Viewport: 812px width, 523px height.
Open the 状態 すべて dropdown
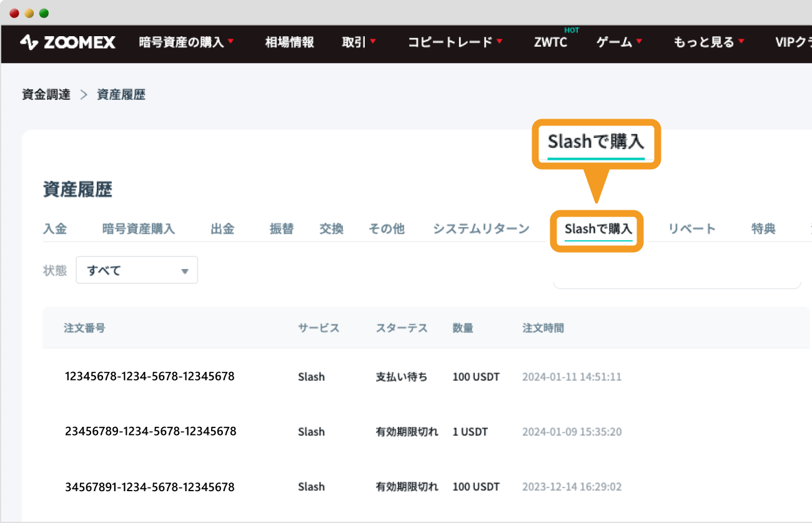click(137, 270)
